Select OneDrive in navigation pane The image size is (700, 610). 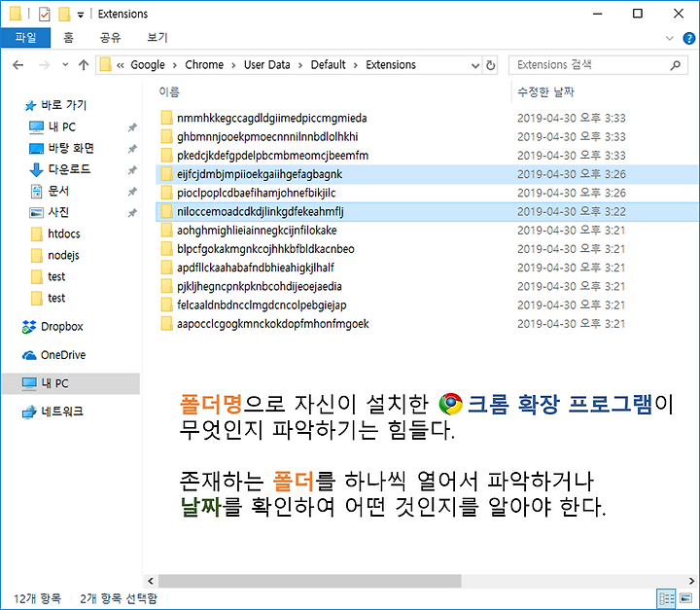pyautogui.click(x=63, y=355)
